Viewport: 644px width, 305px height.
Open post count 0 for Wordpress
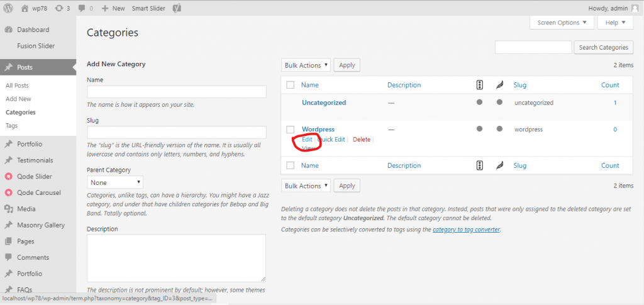point(615,130)
